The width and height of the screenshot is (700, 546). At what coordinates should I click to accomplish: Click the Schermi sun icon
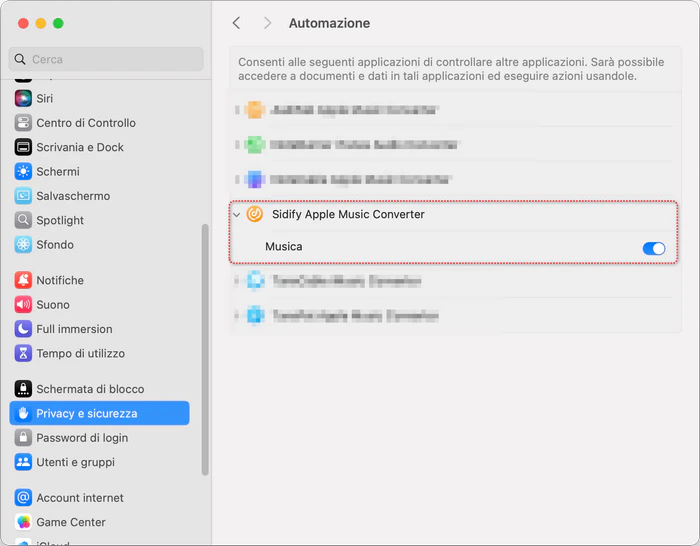tap(23, 171)
